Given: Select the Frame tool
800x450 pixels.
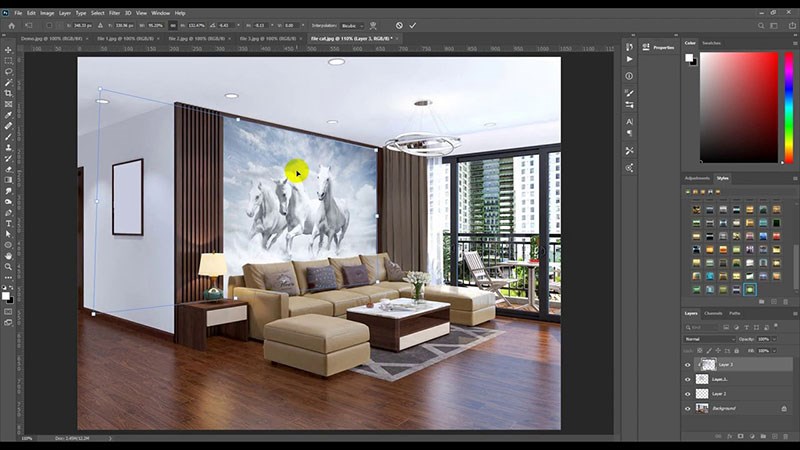Looking at the screenshot, I should pos(8,104).
